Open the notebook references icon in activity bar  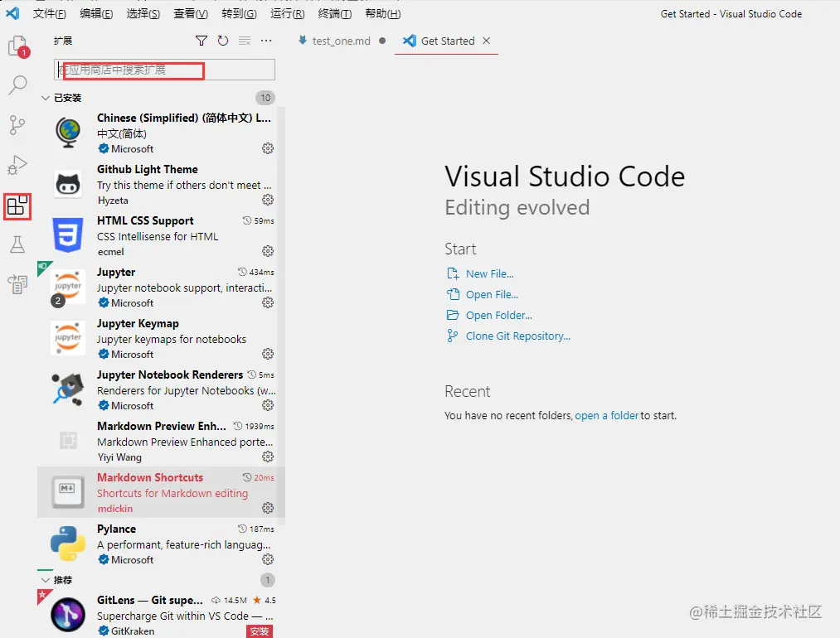click(x=17, y=284)
